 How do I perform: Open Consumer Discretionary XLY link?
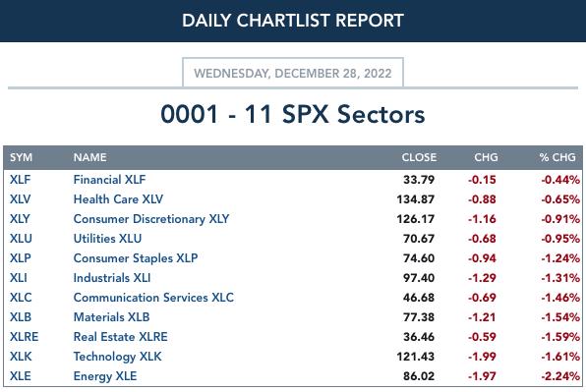click(x=151, y=219)
